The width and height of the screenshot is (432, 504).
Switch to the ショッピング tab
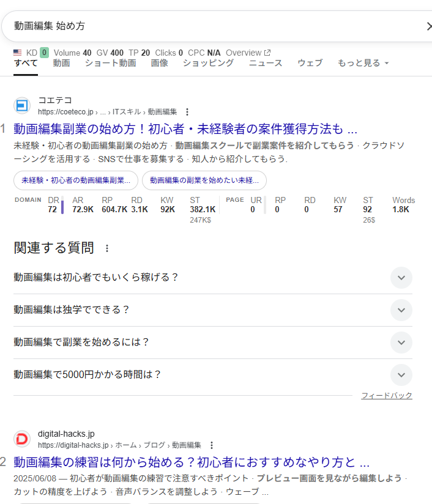208,63
